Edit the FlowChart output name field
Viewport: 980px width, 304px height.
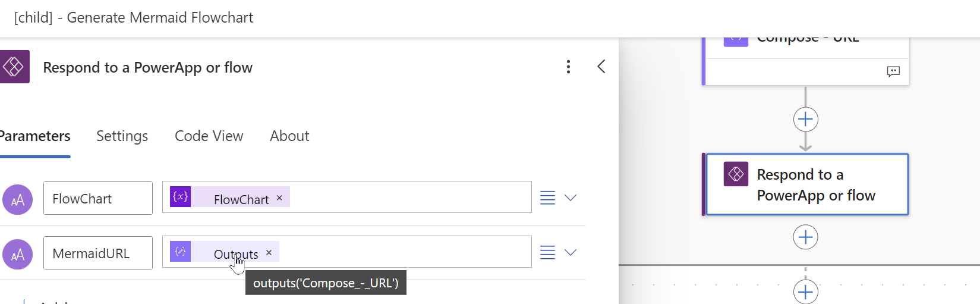click(x=98, y=199)
